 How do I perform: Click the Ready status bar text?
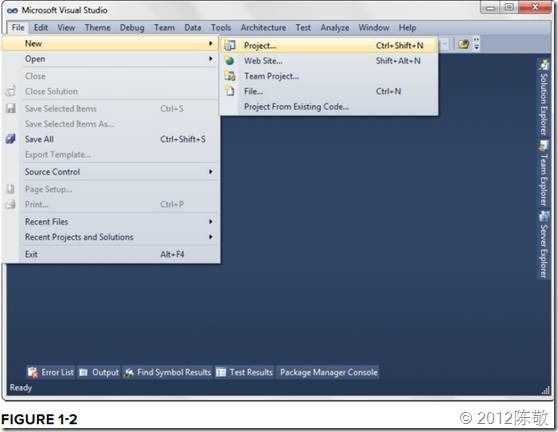click(21, 388)
